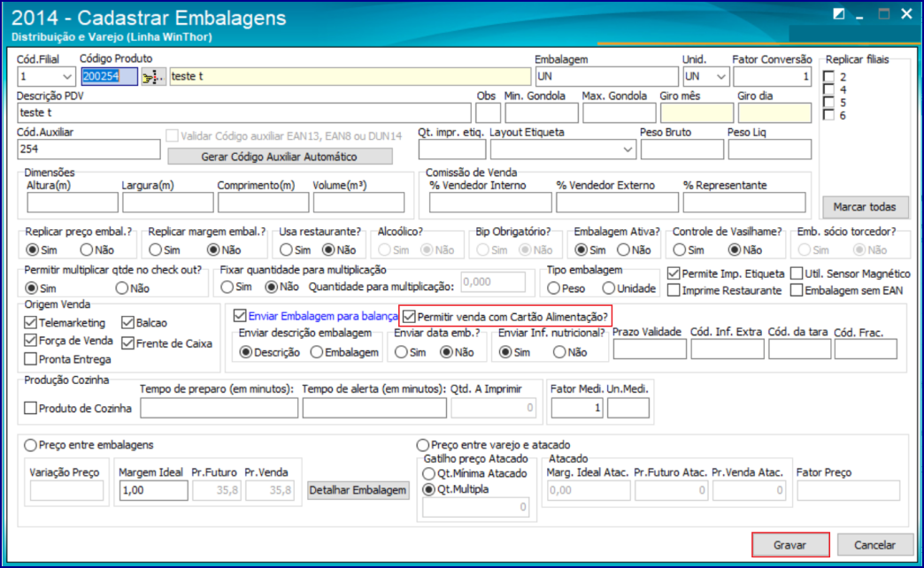This screenshot has width=924, height=568.
Task: Click the Marcar todas button
Action: tap(865, 207)
